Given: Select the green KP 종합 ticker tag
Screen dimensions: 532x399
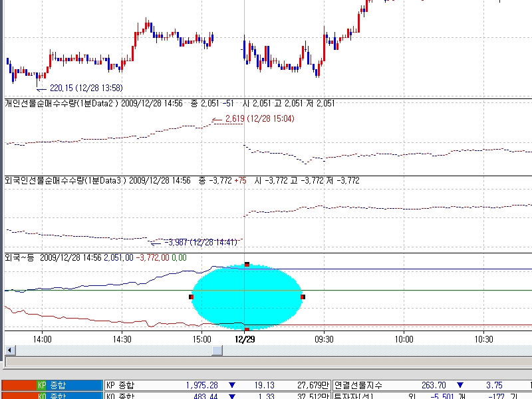Looking at the screenshot, I should coord(70,385).
